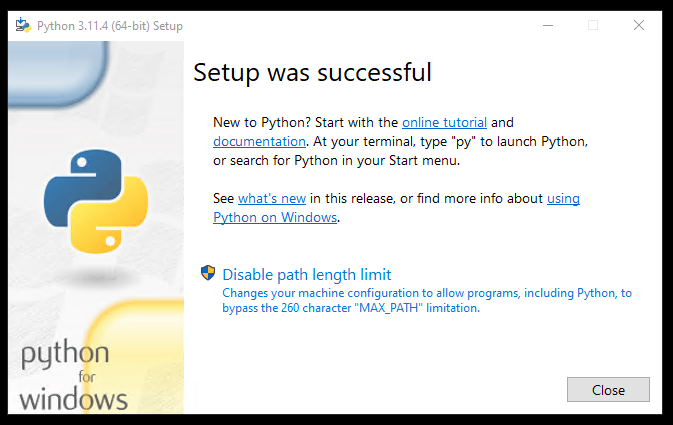Screen dimensions: 673x425
Task: Select Disable path length limit
Action: click(306, 274)
